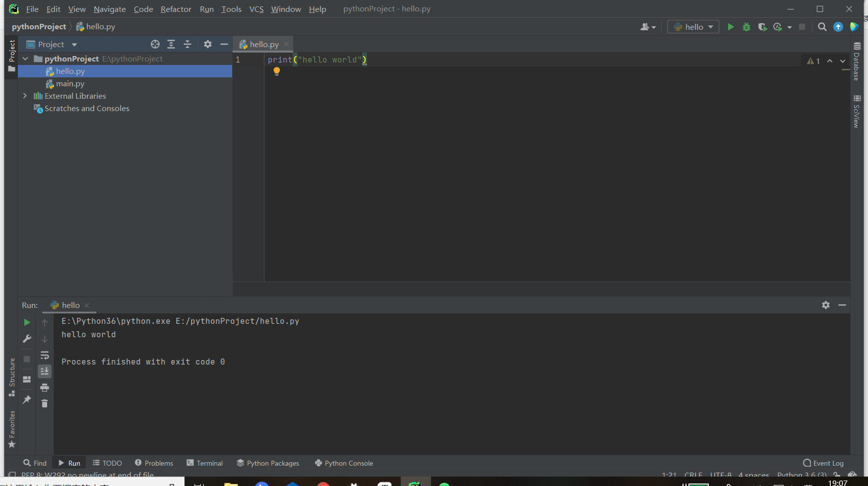868x486 pixels.
Task: Toggle the Favorites tool window
Action: (x=11, y=429)
